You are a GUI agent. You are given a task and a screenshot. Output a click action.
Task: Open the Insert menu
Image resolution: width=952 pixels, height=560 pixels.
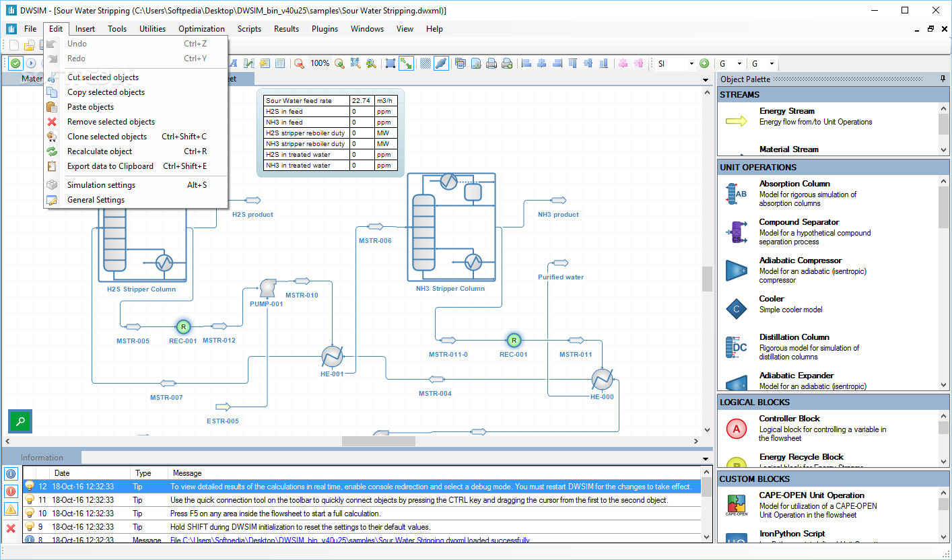pos(85,29)
